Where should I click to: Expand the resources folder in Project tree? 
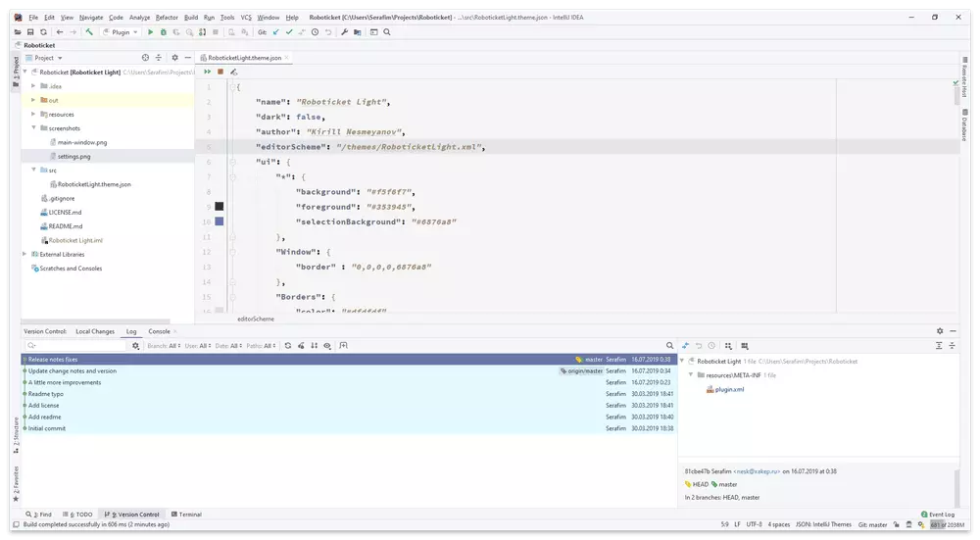(33, 114)
